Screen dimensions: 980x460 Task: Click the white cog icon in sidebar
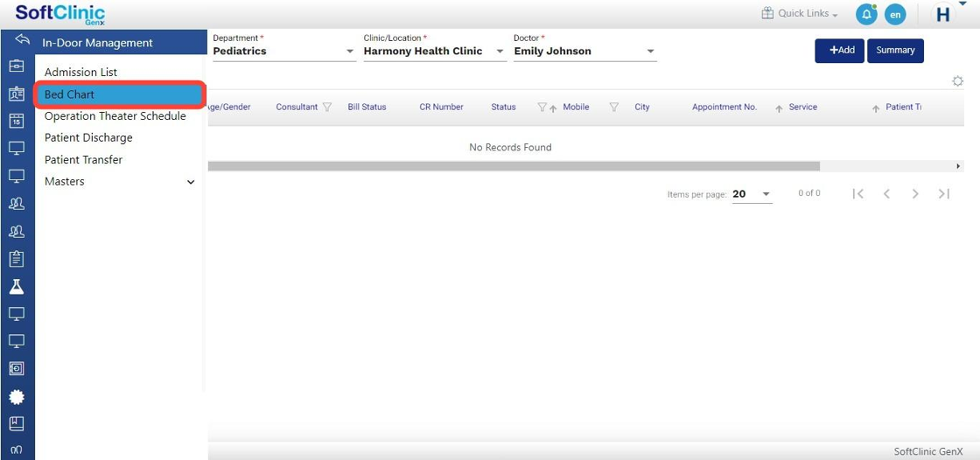tap(17, 396)
